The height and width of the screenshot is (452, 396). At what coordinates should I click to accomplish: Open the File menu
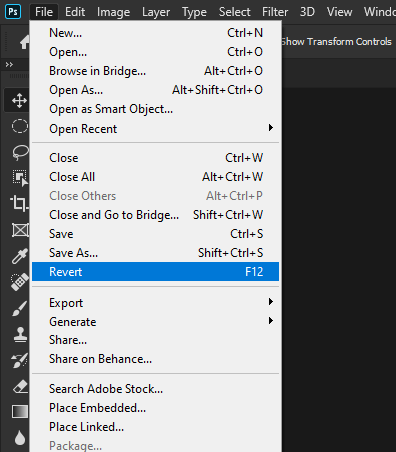pos(44,12)
